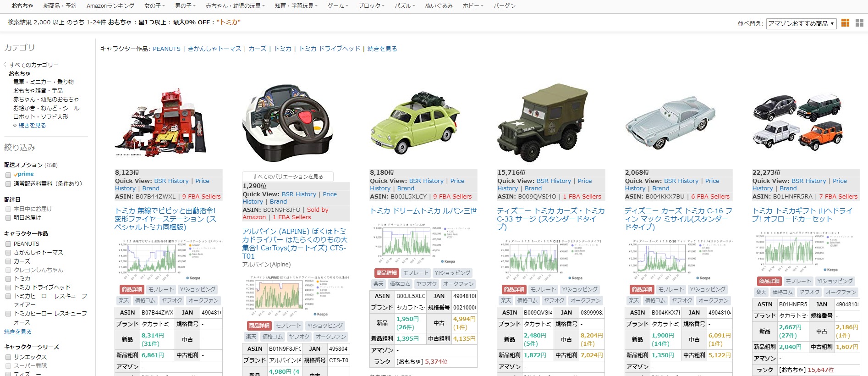
Task: Go back to すべてのカテゴリー
Action: [x=33, y=65]
